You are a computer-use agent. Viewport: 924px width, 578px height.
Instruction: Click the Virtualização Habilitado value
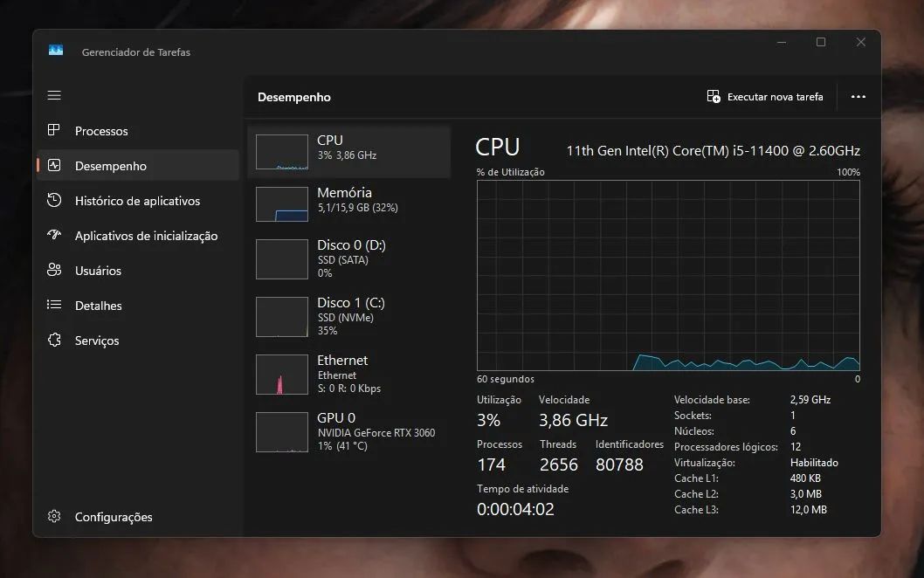(x=814, y=463)
